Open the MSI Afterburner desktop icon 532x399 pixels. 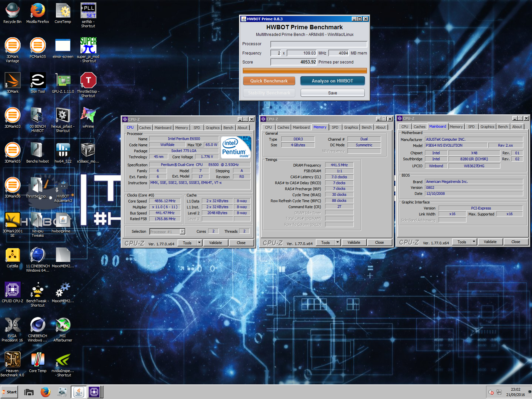click(x=63, y=330)
